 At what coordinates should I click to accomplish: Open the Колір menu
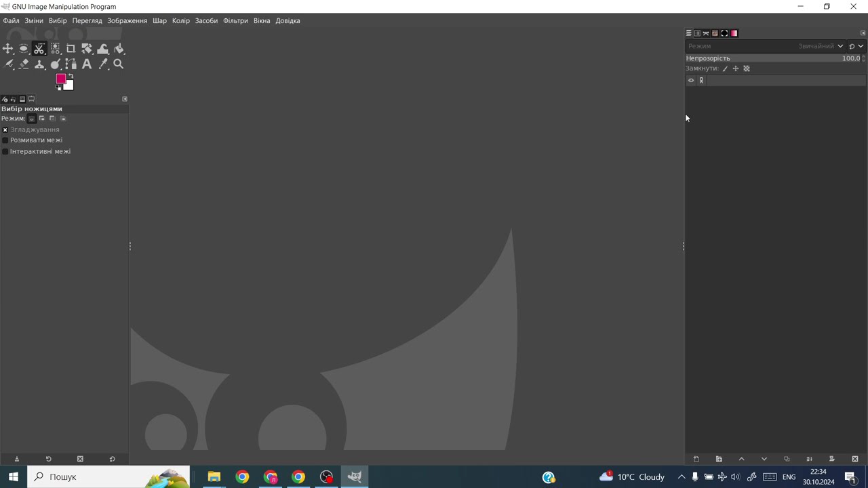click(x=181, y=20)
